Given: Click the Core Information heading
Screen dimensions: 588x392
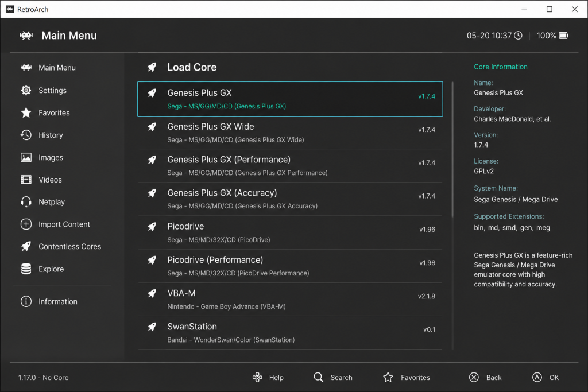Looking at the screenshot, I should pyautogui.click(x=500, y=67).
